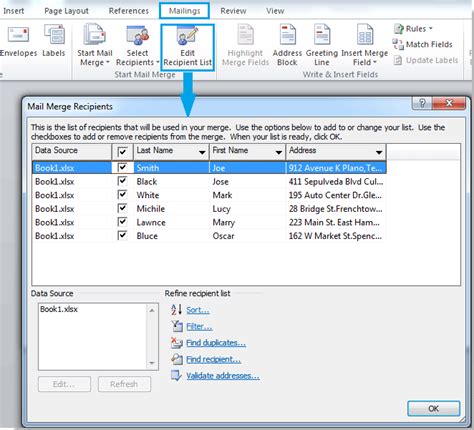
Task: Click the Filter funnel icon
Action: pos(177,326)
